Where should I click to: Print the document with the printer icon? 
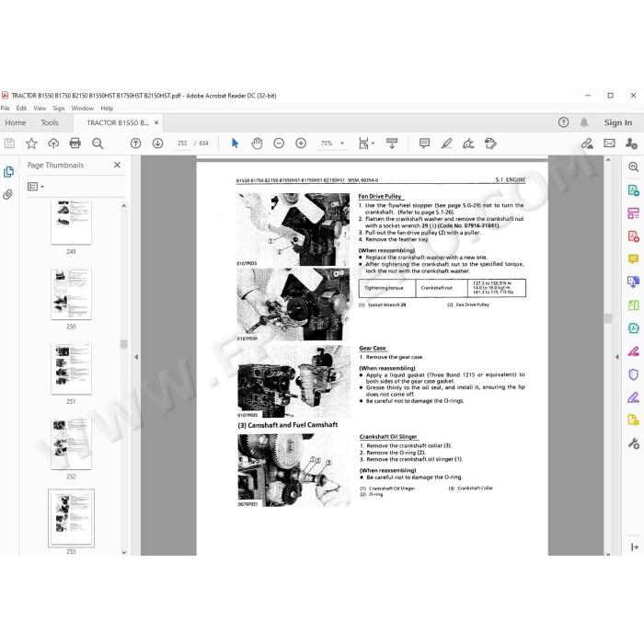point(75,144)
